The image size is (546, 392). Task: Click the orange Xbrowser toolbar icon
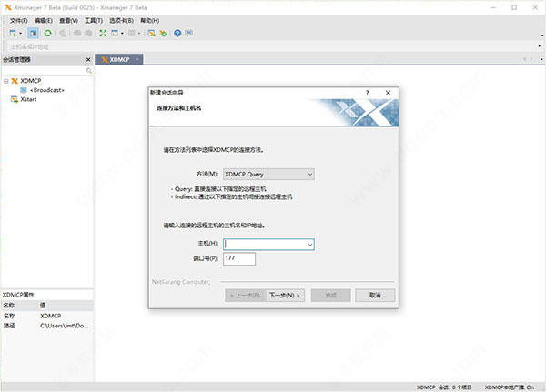(163, 33)
